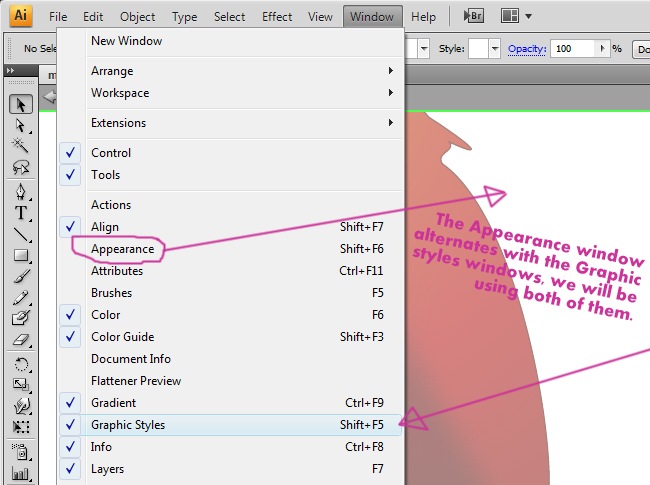The height and width of the screenshot is (485, 650).
Task: Close the open Window menu
Action: click(x=372, y=17)
